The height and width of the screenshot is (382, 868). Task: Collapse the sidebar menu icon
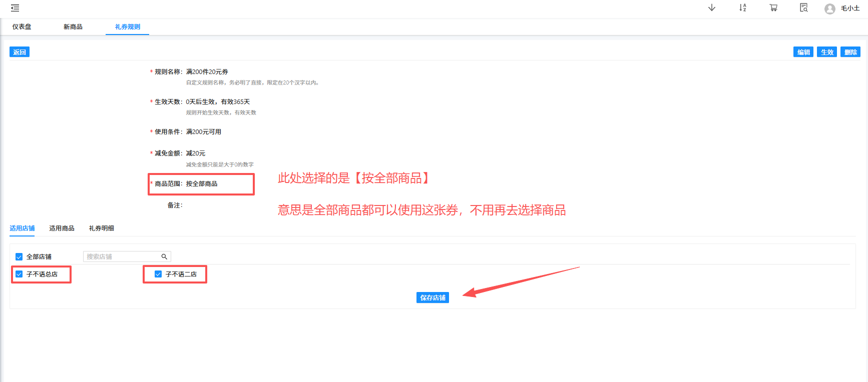15,8
